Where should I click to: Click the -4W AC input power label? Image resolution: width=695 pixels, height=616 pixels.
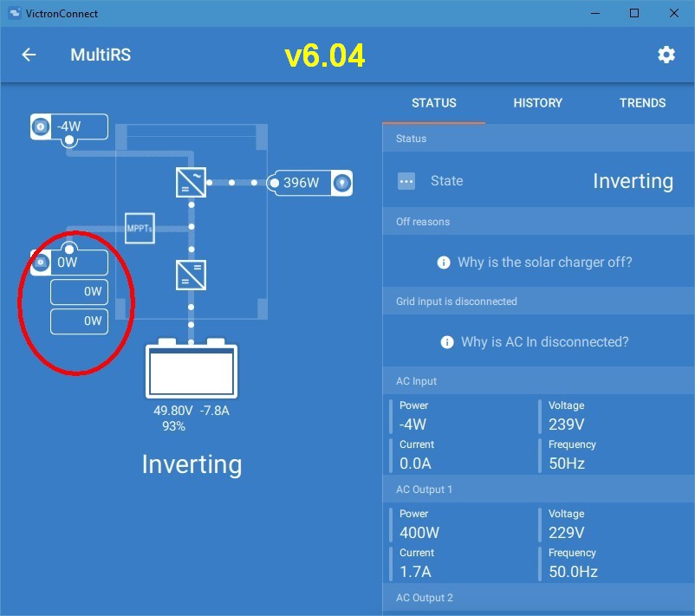(x=69, y=126)
